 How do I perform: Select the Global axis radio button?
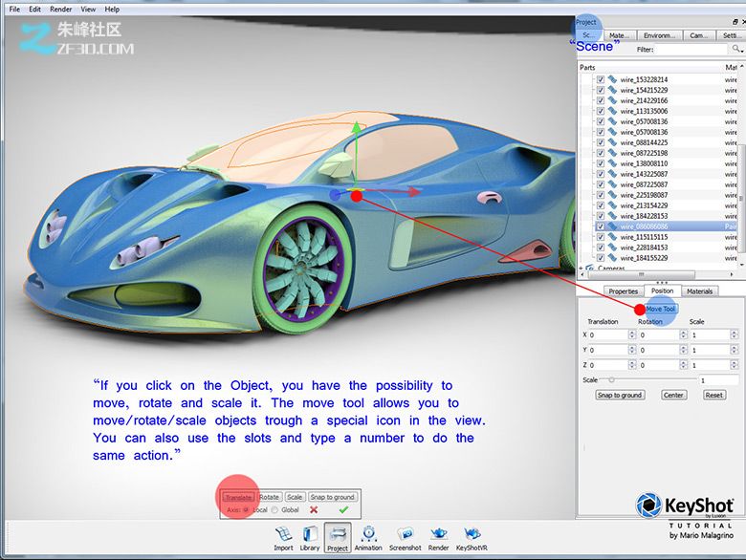[x=274, y=509]
